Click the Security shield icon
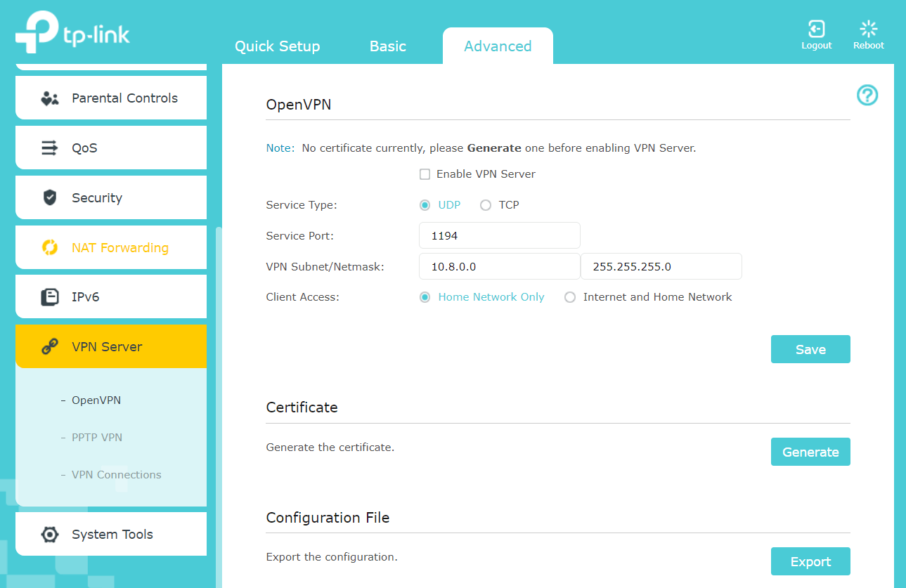 click(50, 198)
